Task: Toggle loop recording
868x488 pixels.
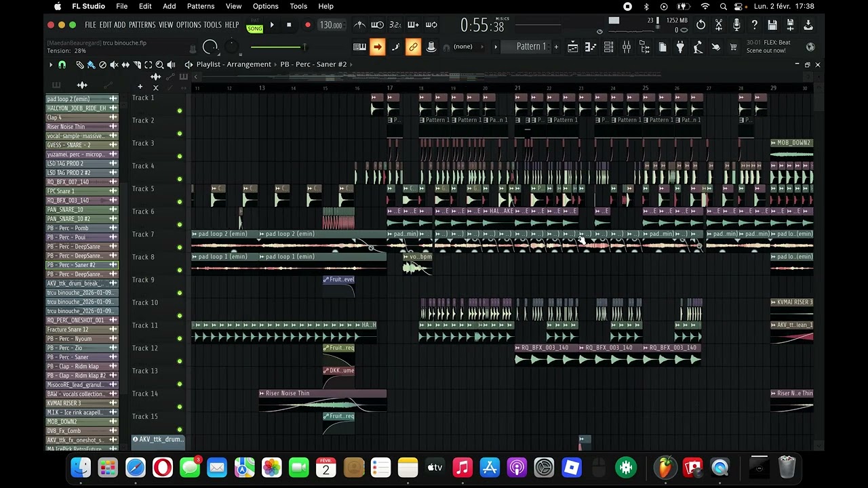Action: pos(431,25)
